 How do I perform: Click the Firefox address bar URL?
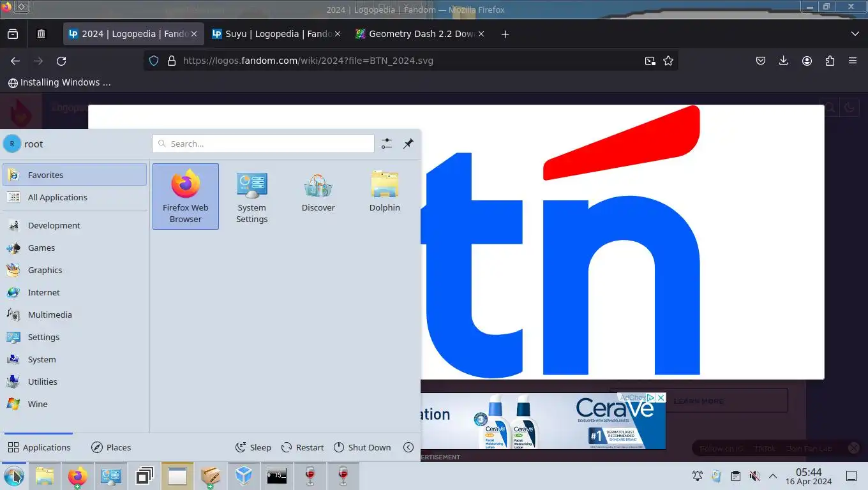point(308,61)
